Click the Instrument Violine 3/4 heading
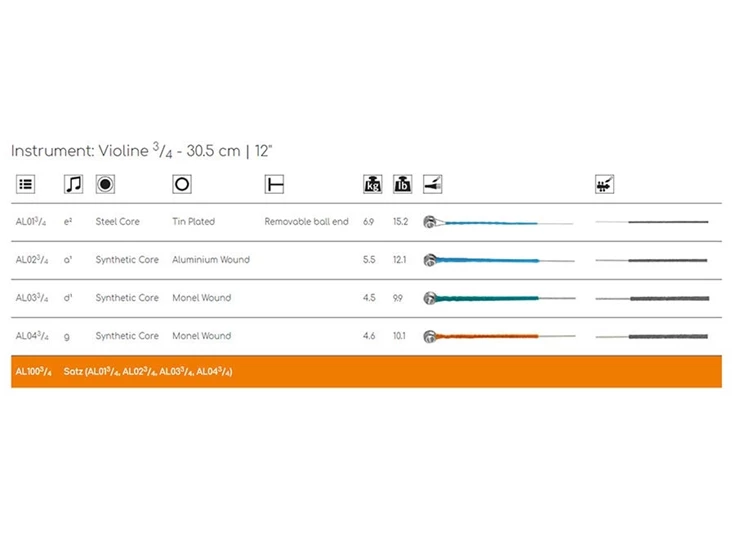 click(x=142, y=151)
